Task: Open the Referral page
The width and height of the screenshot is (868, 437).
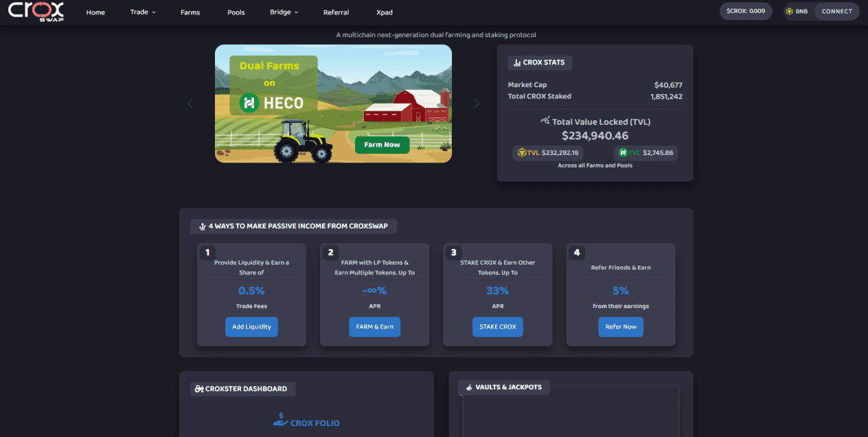Action: (336, 12)
